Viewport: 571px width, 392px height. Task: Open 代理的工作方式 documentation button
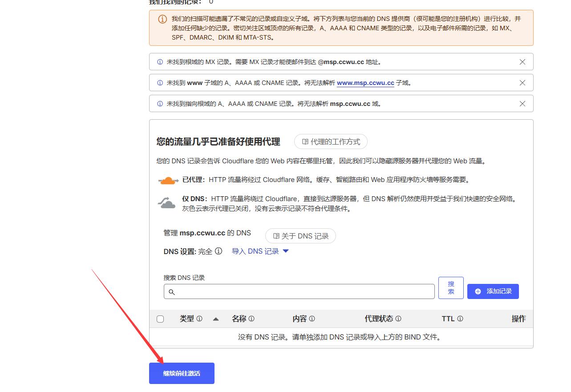coord(331,141)
